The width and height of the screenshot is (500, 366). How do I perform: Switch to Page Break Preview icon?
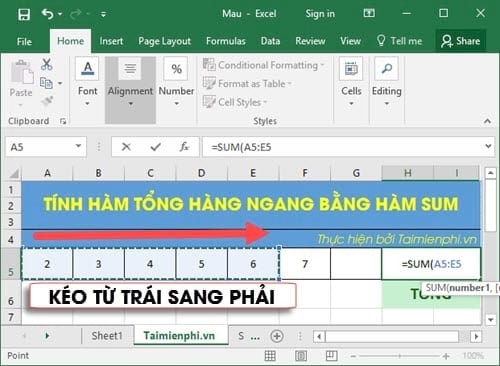[x=332, y=356]
